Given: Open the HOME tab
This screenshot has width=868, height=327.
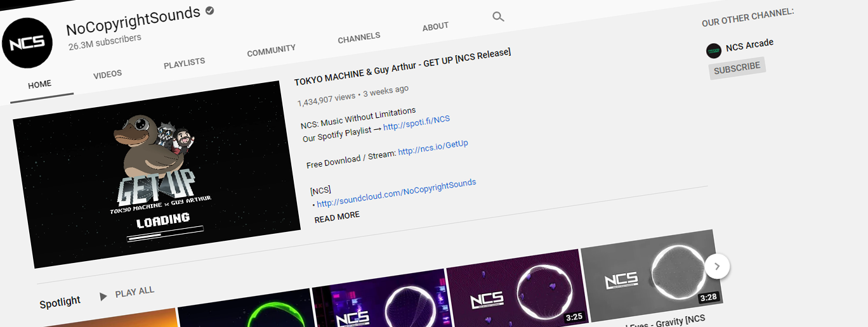Looking at the screenshot, I should tap(40, 84).
